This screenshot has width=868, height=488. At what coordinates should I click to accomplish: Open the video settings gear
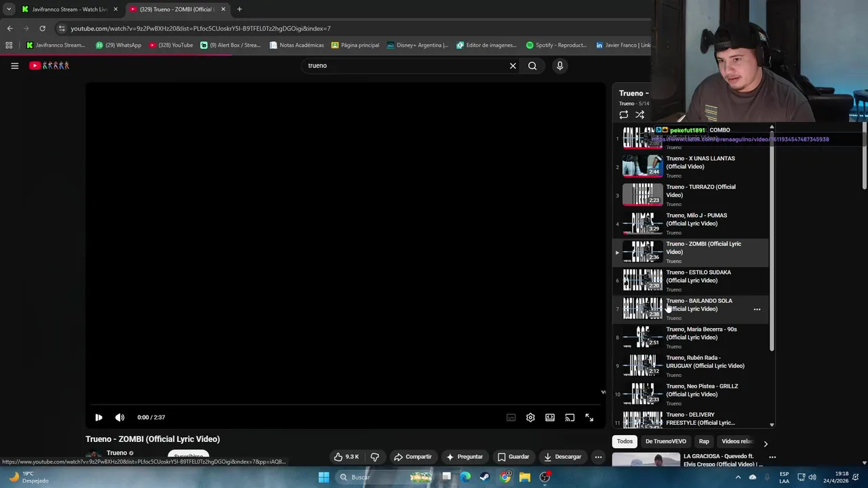pyautogui.click(x=530, y=418)
